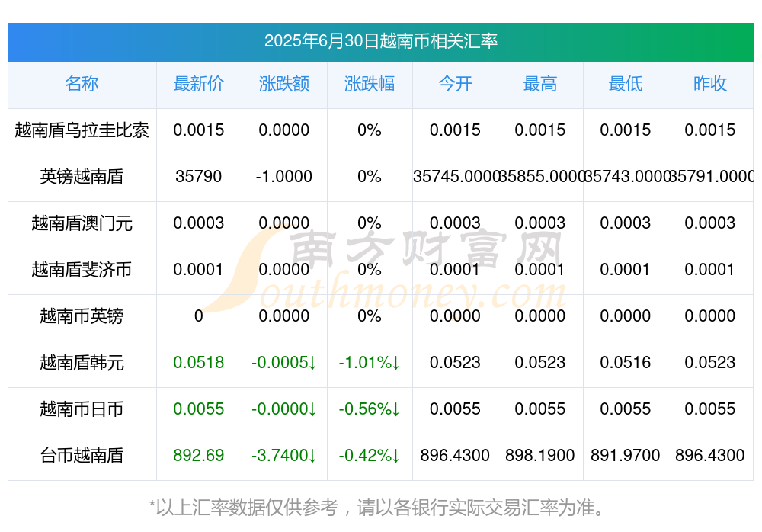The height and width of the screenshot is (532, 762).
Task: Click the 最高 column header
Action: (540, 84)
